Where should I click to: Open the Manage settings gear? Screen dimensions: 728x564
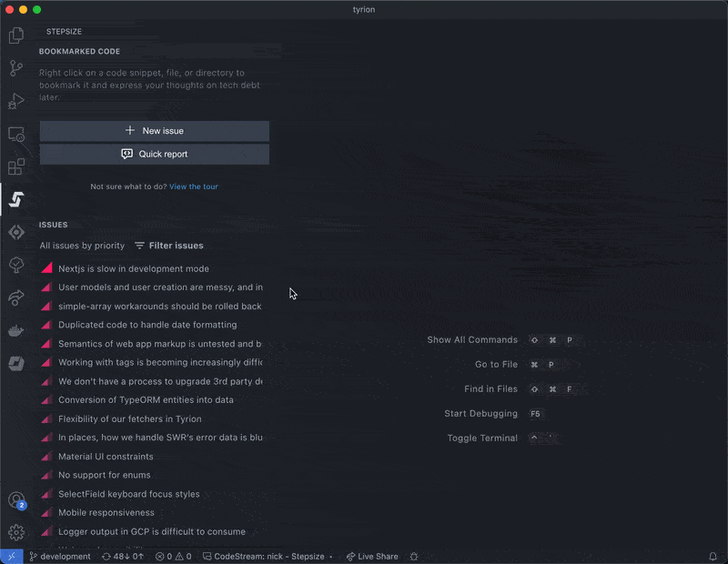[16, 533]
